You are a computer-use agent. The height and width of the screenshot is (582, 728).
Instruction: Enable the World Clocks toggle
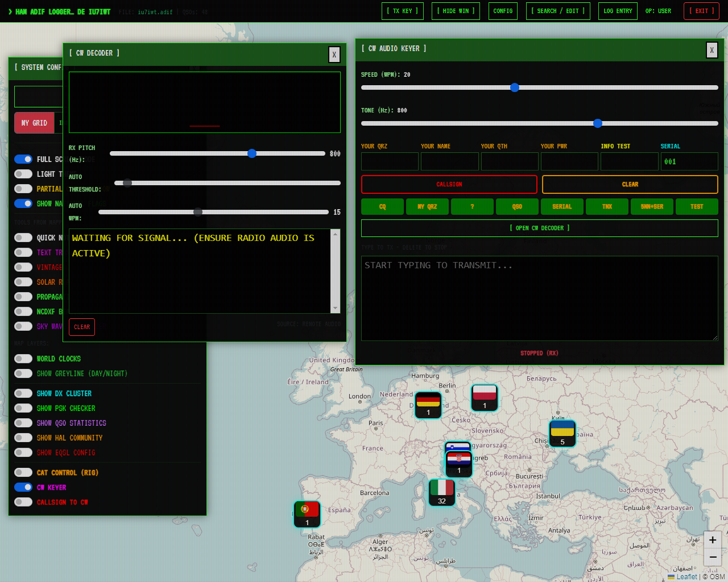coord(23,359)
